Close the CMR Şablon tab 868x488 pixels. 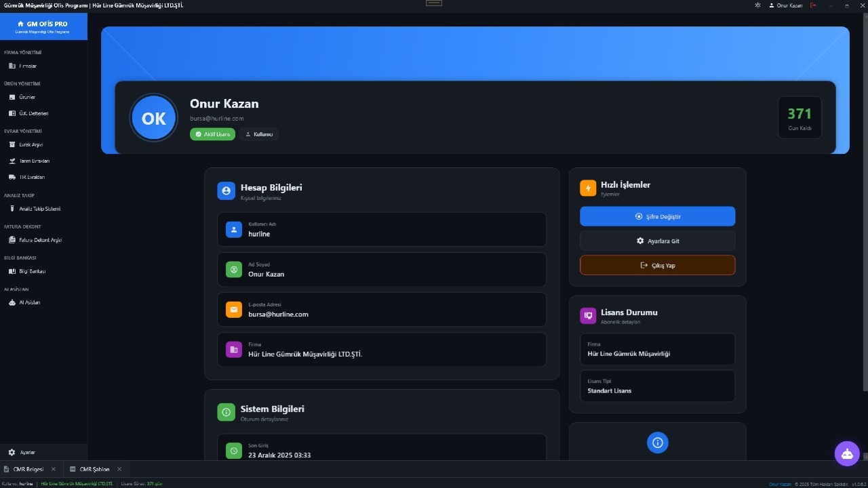(x=119, y=469)
